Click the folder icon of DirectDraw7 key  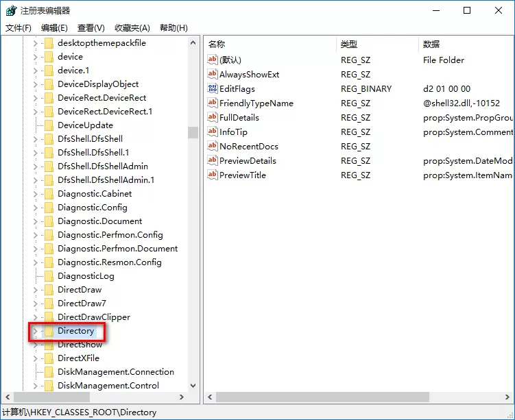(x=49, y=304)
